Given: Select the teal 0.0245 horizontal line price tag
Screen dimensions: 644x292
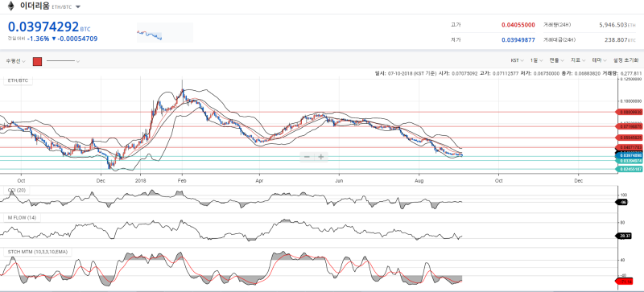Looking at the screenshot, I should (630, 169).
